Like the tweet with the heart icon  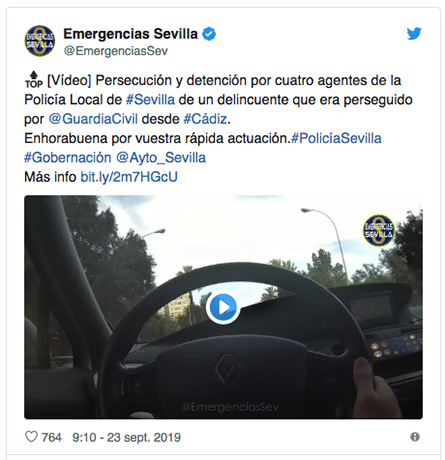(x=31, y=437)
